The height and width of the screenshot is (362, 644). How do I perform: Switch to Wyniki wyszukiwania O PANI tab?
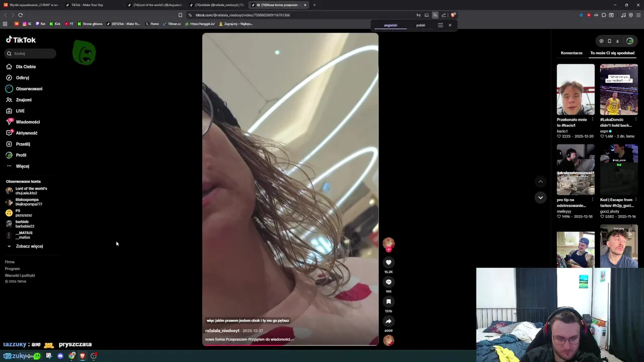point(31,5)
